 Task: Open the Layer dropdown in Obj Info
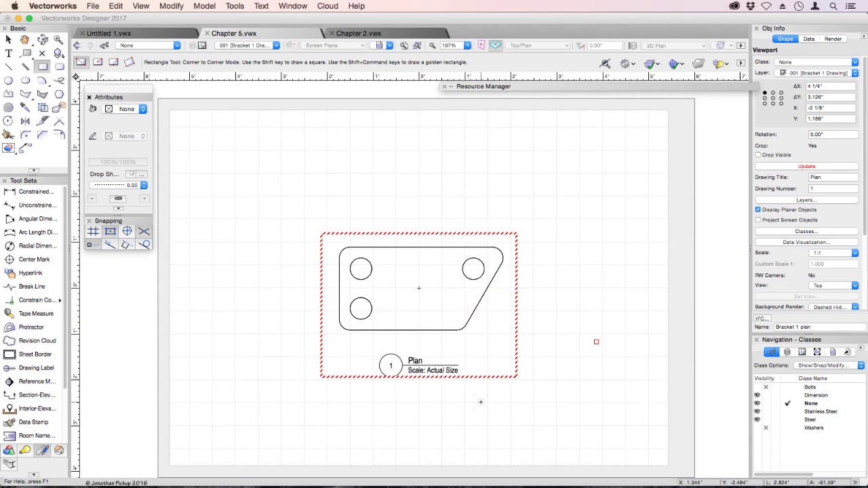[817, 73]
